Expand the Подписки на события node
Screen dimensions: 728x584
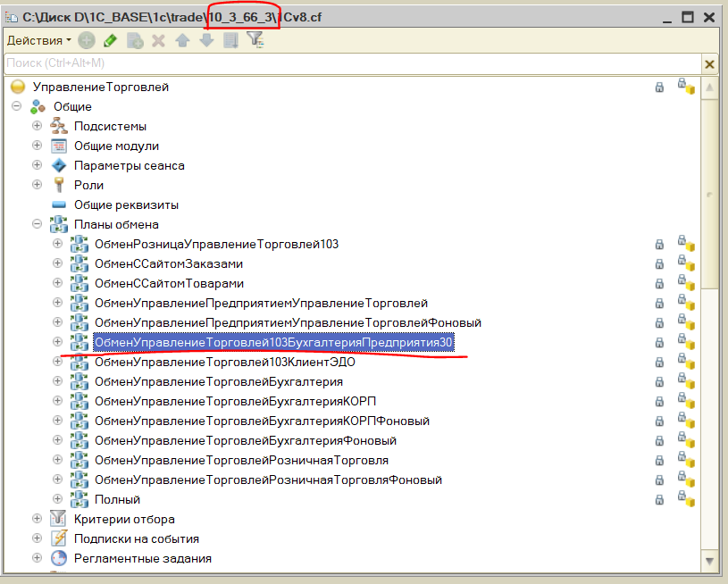coord(38,538)
